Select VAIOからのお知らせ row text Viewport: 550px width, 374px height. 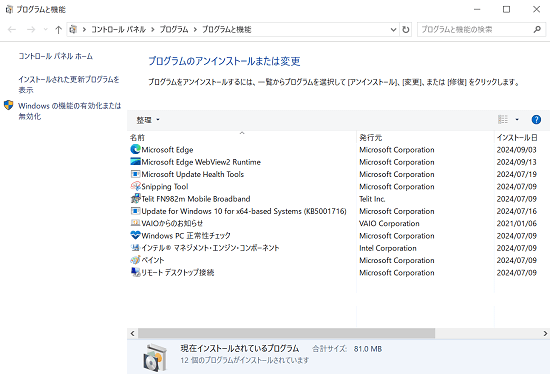172,223
